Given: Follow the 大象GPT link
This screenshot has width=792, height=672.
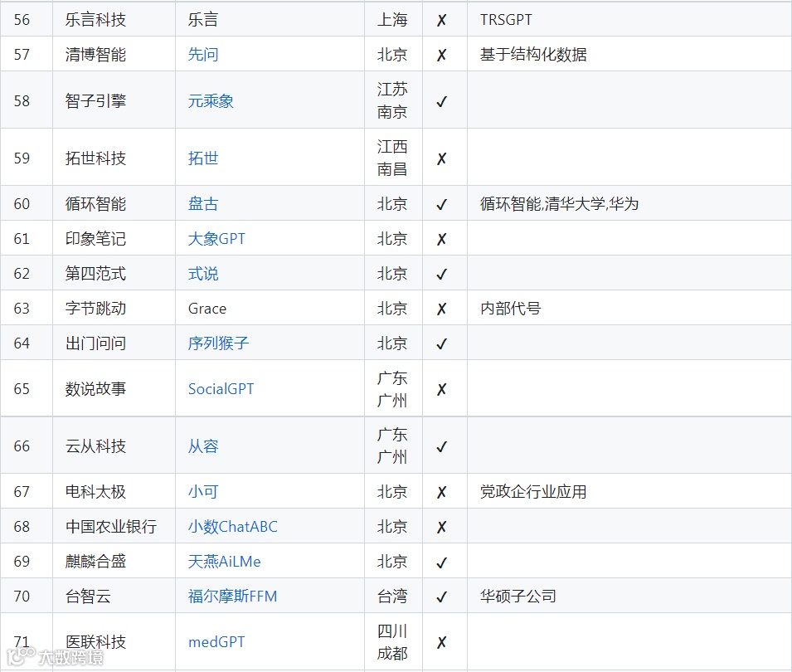Looking at the screenshot, I should pyautogui.click(x=216, y=239).
